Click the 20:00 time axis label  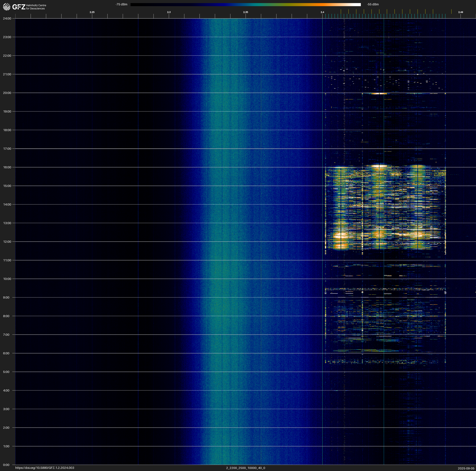[x=7, y=93]
